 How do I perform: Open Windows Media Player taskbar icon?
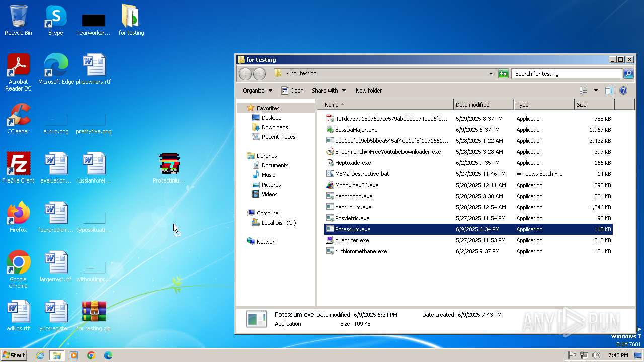74,355
